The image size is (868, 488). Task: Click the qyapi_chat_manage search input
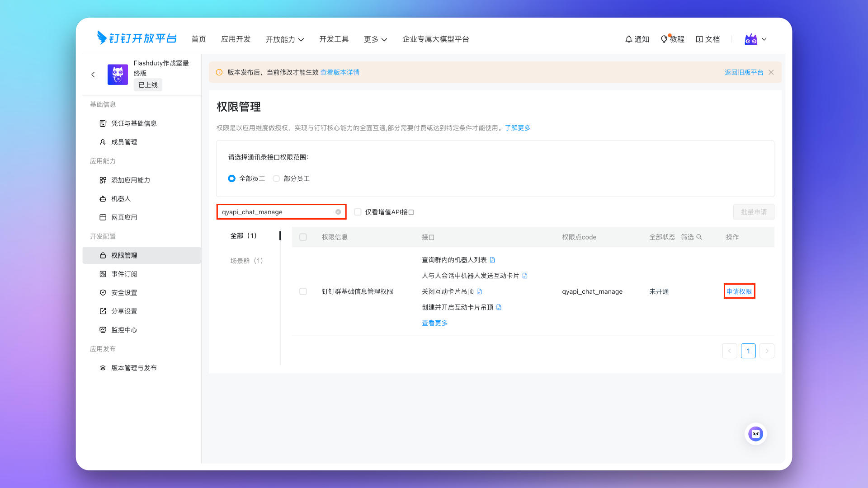click(276, 212)
